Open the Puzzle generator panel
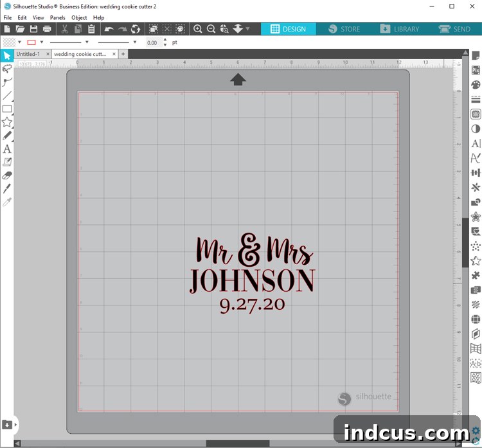Viewport: 482px width, 448px height. tap(476, 276)
